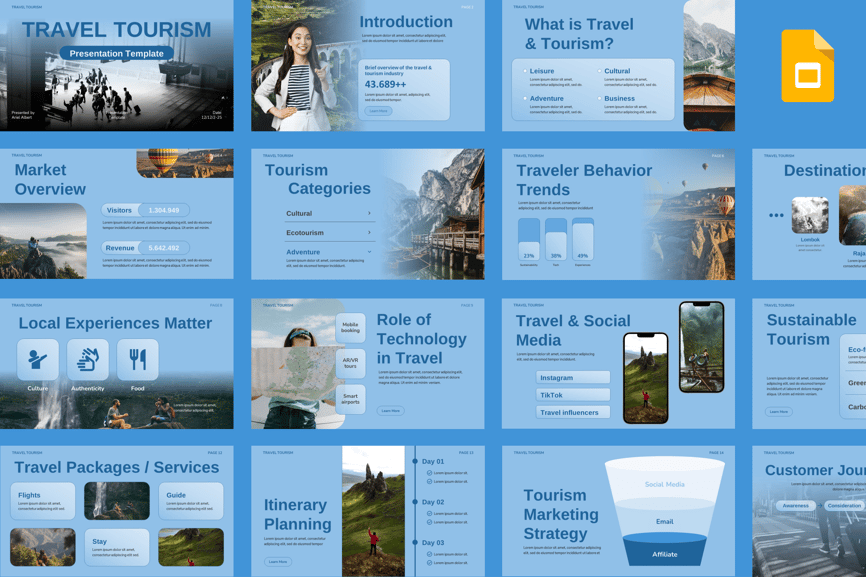Open the Tourism Marketing Strategy slide thumbnail
The image size is (866, 577).
[618, 511]
